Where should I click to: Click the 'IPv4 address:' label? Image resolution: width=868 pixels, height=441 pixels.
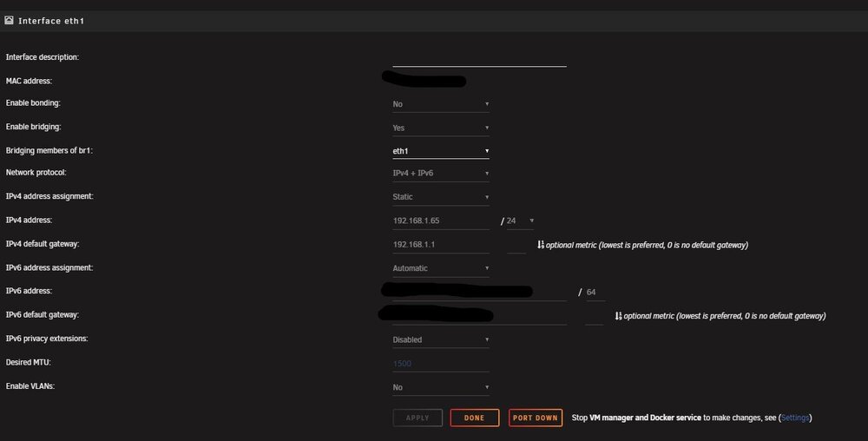(29, 220)
